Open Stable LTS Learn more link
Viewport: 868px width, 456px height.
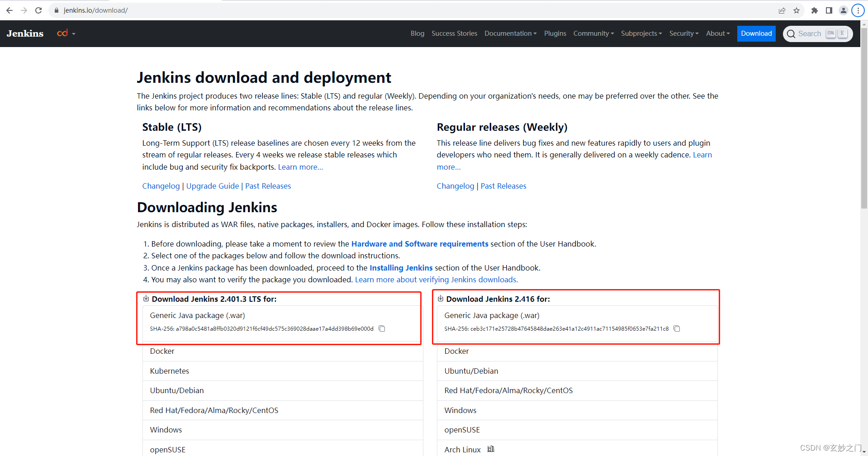[x=300, y=167]
